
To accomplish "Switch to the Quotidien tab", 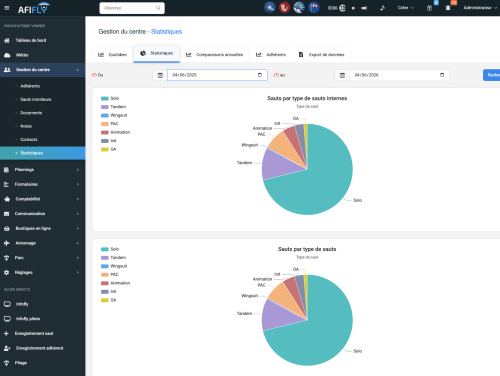I will tap(113, 55).
